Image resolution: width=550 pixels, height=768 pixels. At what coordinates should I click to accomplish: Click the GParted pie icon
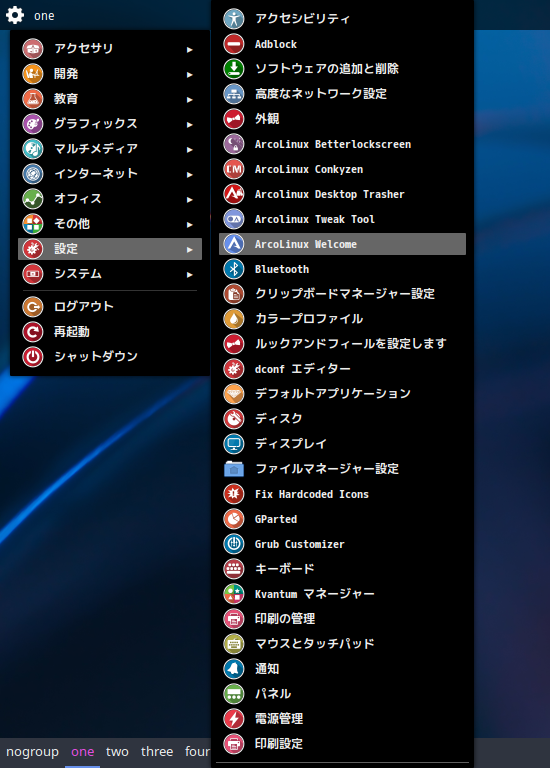point(234,519)
